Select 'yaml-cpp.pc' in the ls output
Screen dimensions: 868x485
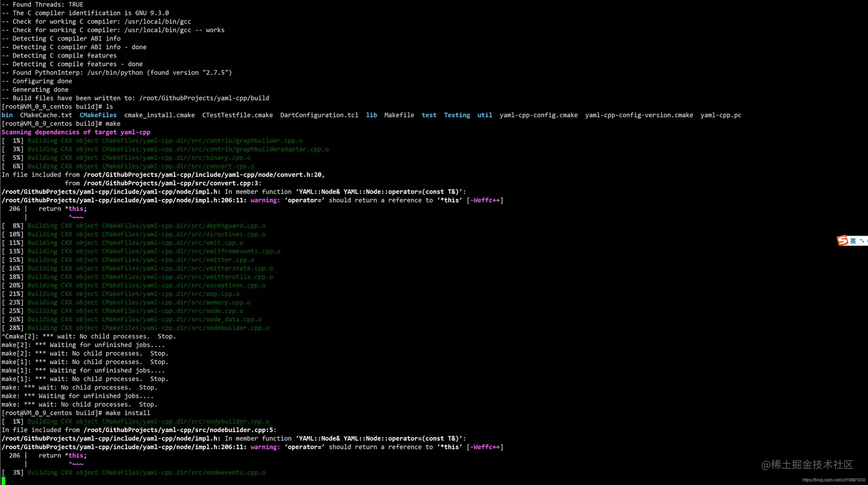(721, 115)
